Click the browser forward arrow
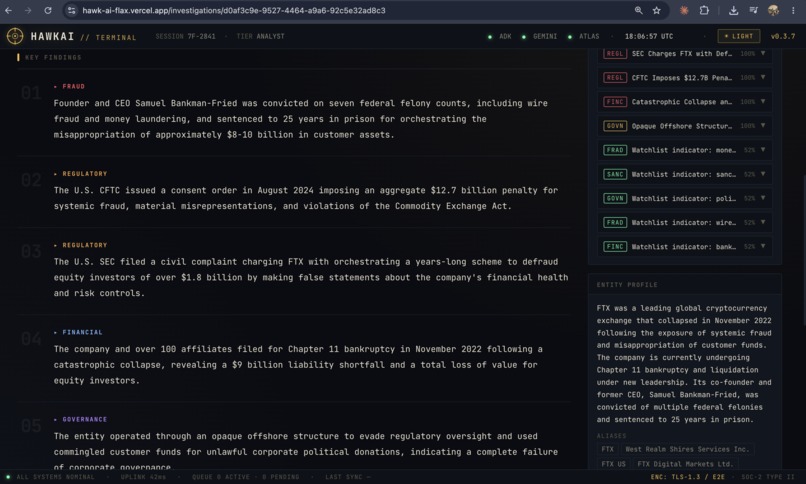Image resolution: width=806 pixels, height=484 pixels. tap(28, 10)
